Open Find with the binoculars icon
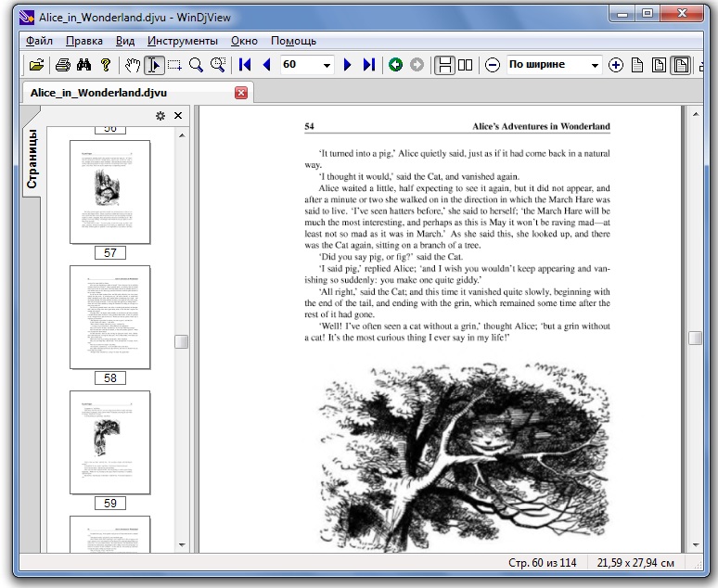 (84, 65)
